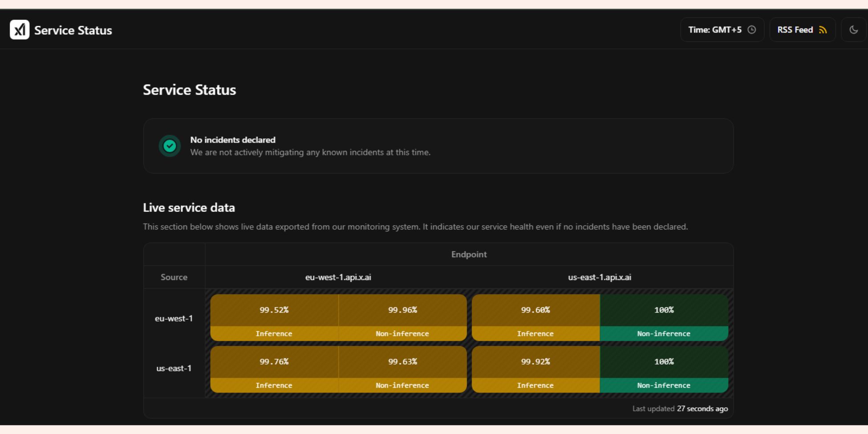
Task: Open the clock icon beside Time: GMT+5
Action: click(752, 29)
